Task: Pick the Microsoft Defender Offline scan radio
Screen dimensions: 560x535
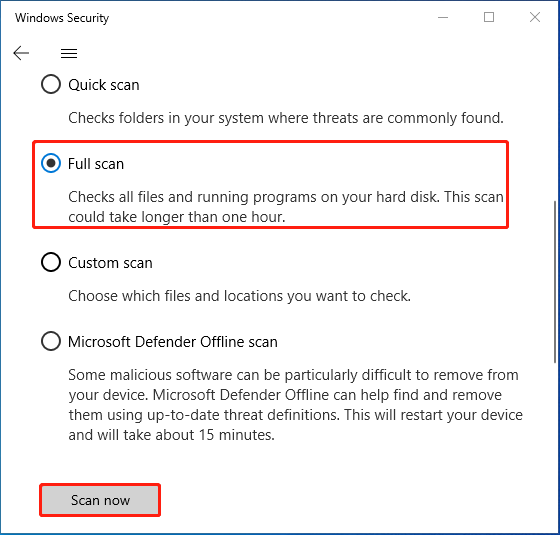Action: tap(51, 341)
